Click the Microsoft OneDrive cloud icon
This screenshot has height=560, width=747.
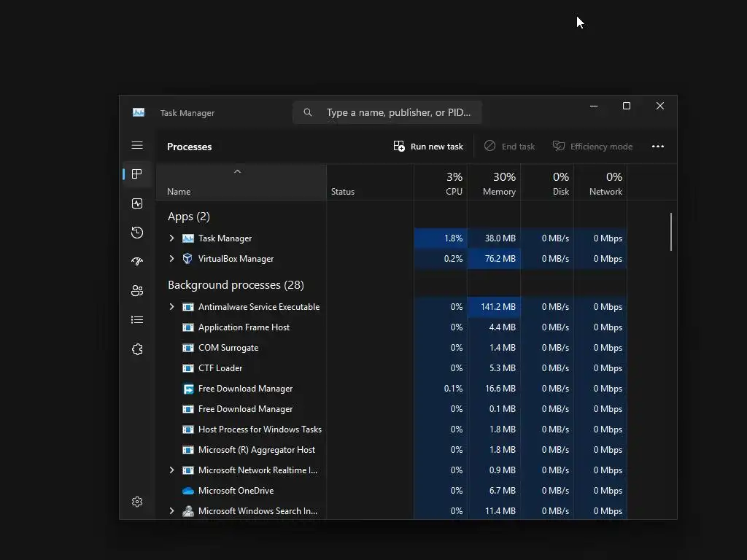pos(188,491)
